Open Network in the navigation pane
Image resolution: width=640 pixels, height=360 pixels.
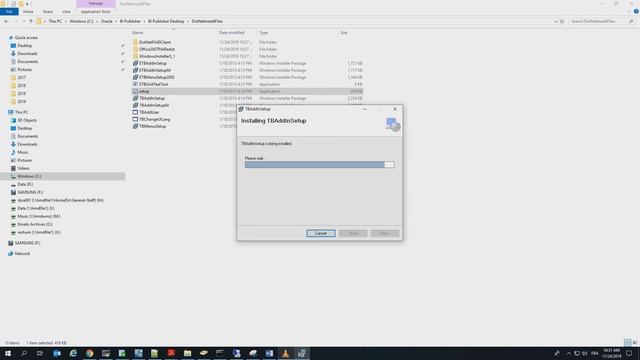[x=22, y=253]
